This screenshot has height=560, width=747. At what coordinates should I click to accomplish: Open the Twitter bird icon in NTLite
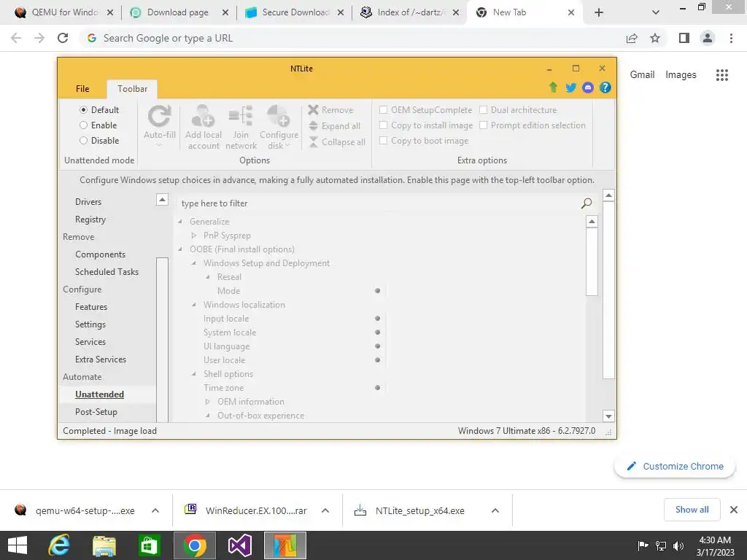click(570, 87)
